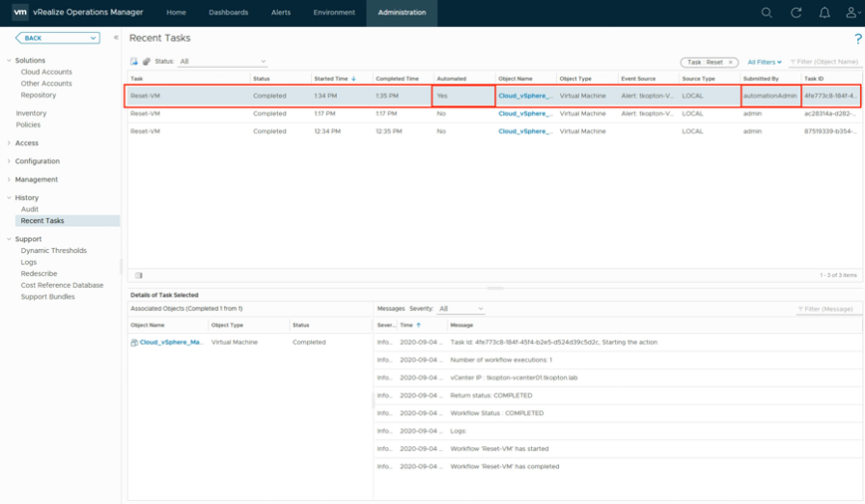Open Repository in sidebar
This screenshot has height=504, width=865.
38,95
